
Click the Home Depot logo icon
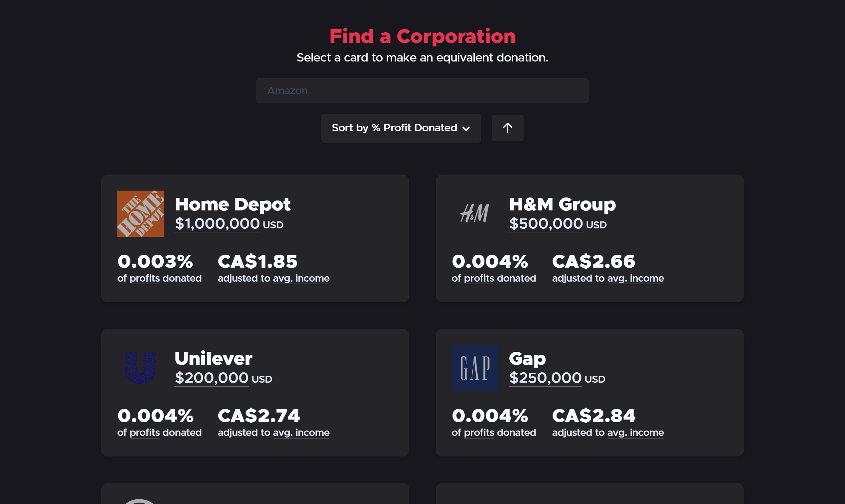pos(140,214)
